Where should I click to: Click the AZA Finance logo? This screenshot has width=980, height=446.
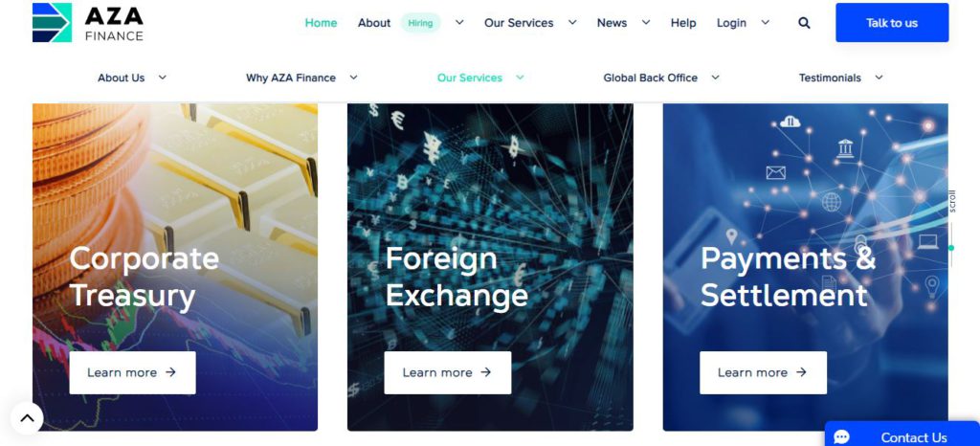[x=88, y=22]
